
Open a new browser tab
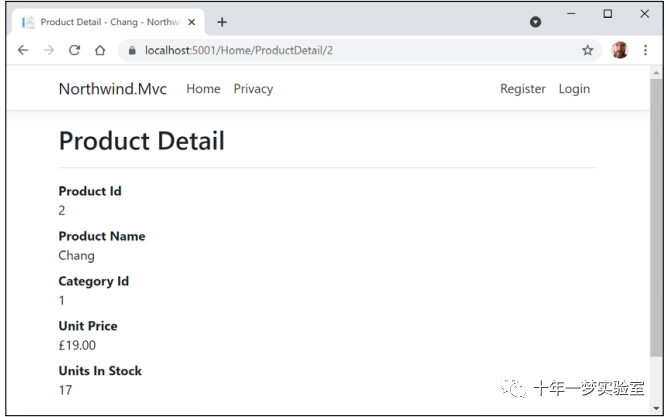click(222, 22)
